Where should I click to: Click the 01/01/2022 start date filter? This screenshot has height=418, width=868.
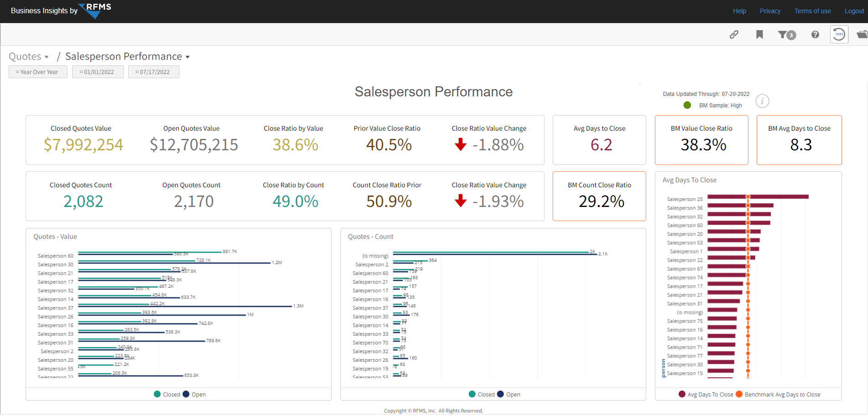[x=98, y=72]
